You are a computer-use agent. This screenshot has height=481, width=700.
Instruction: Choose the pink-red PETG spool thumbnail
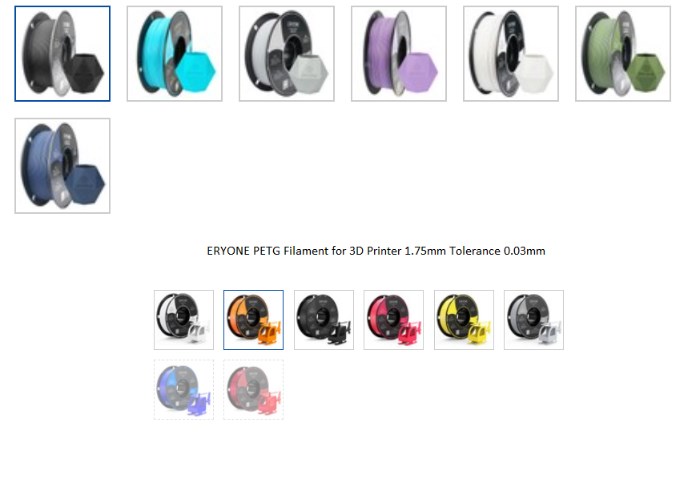393,320
